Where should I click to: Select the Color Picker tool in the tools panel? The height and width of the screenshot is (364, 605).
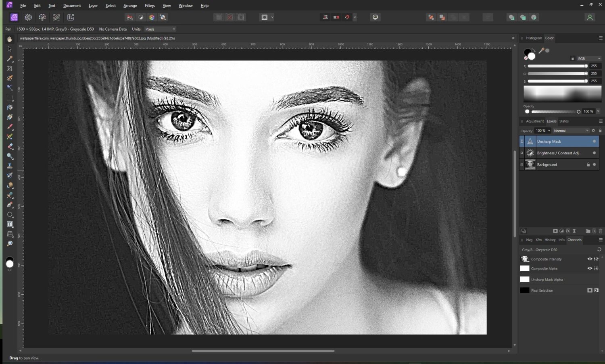[x=10, y=58]
